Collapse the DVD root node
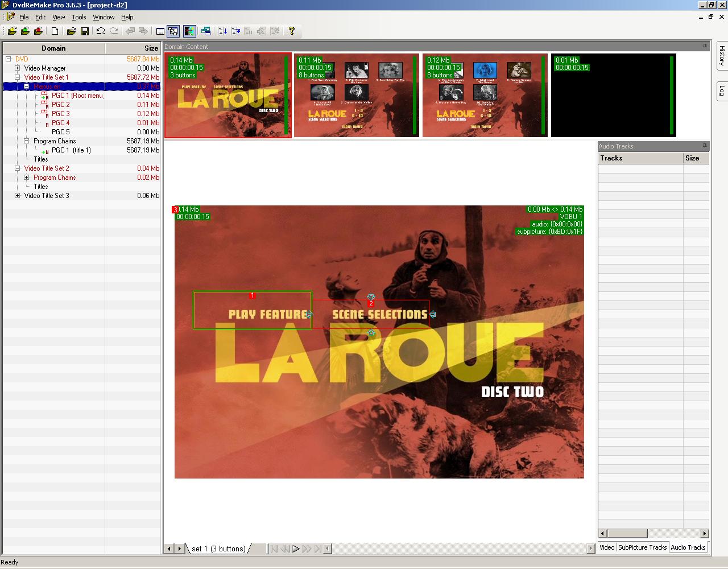Viewport: 728px width, 569px height. (x=9, y=59)
